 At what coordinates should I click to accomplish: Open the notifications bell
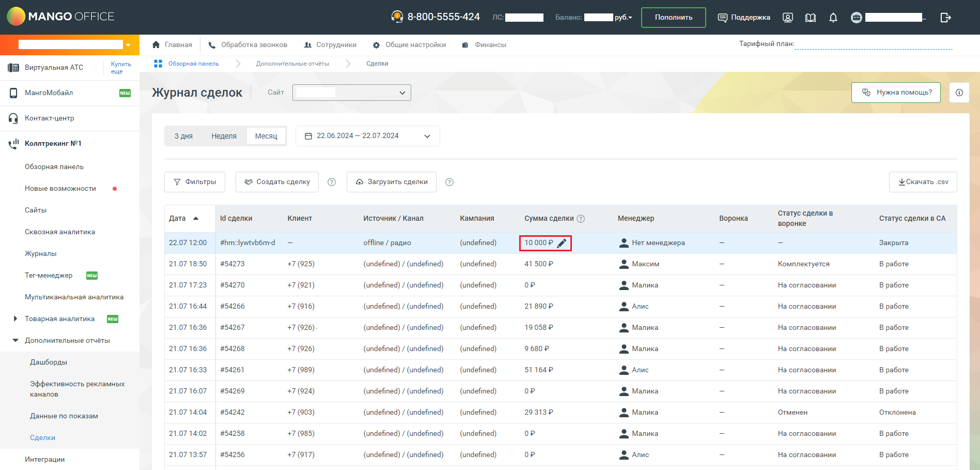coord(833,18)
